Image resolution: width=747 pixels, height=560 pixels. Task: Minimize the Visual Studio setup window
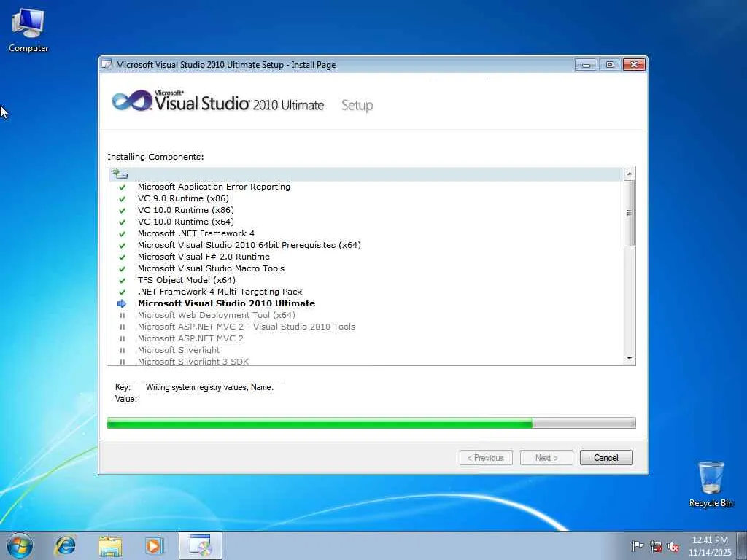point(586,64)
